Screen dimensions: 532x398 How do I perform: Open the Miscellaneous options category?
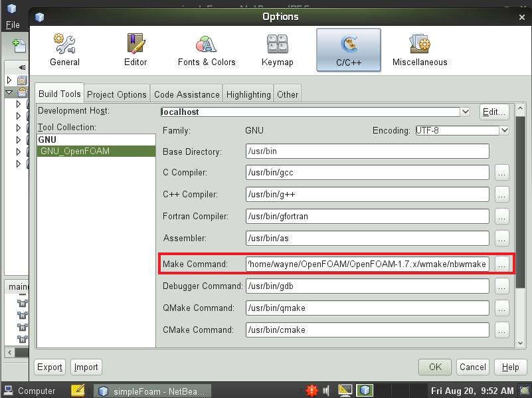(420, 50)
